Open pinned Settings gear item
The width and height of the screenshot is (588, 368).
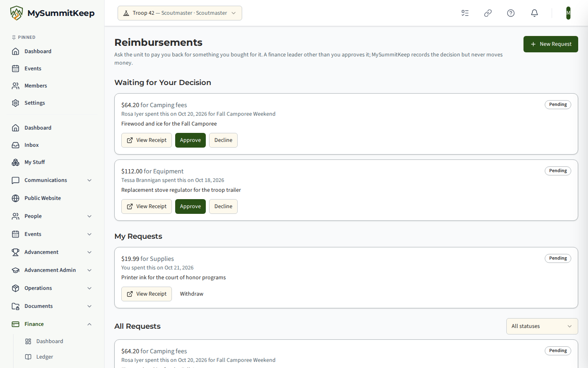coord(52,103)
